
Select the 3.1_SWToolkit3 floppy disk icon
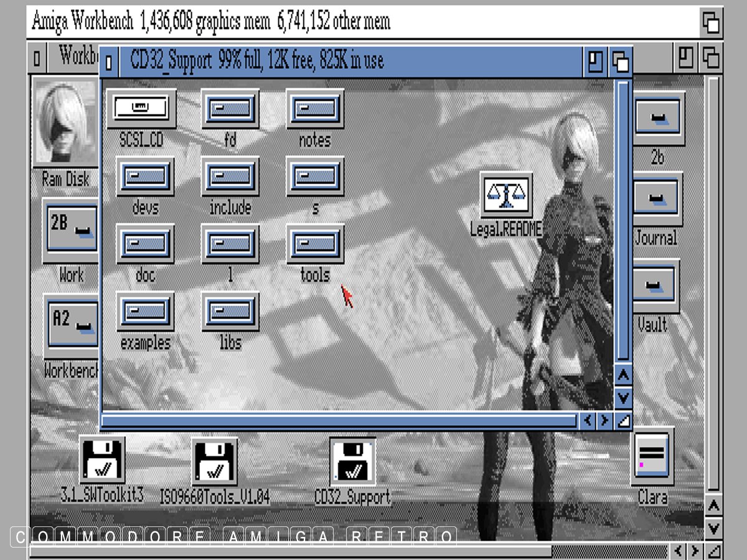pos(102,460)
